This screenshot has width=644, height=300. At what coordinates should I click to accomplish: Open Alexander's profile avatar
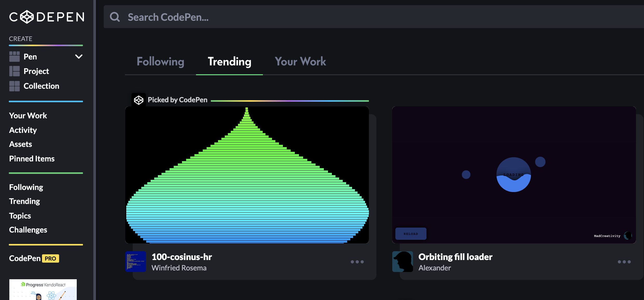402,262
